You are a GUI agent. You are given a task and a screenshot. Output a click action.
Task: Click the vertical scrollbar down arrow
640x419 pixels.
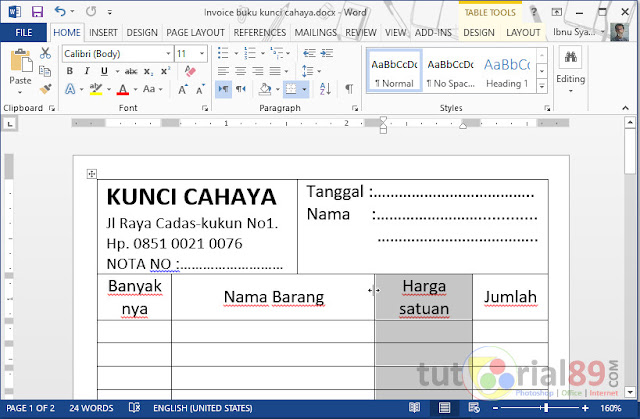[x=630, y=392]
